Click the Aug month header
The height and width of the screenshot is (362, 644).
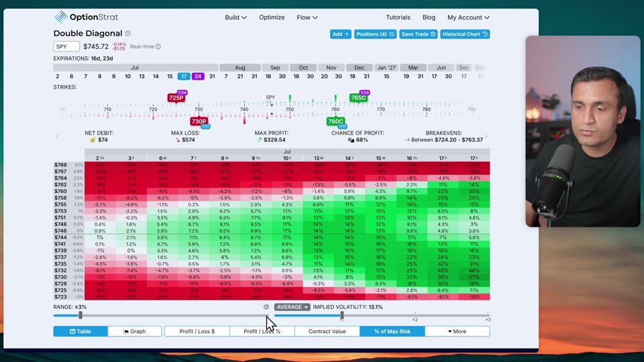tap(240, 68)
